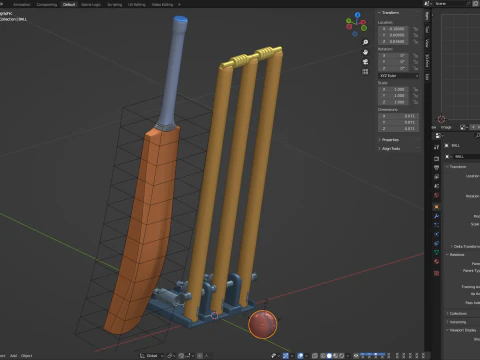Collapse the Relations panel

coord(455,255)
